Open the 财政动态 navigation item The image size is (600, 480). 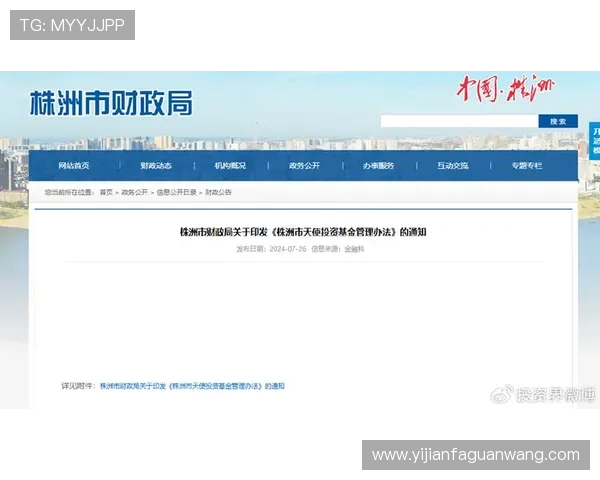click(156, 166)
